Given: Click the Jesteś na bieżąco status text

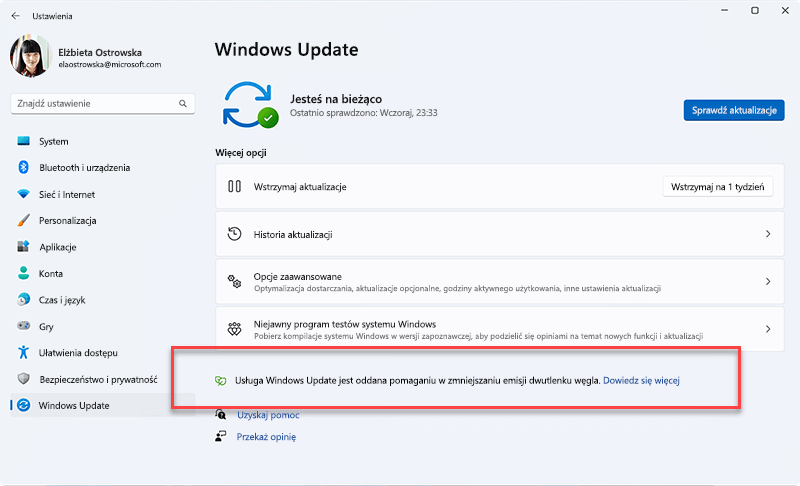Looking at the screenshot, I should [x=336, y=99].
